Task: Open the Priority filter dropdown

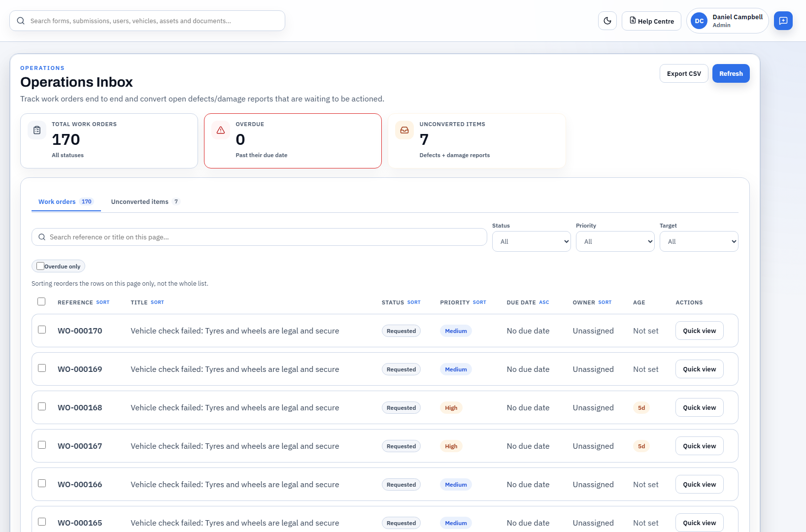Action: (615, 241)
